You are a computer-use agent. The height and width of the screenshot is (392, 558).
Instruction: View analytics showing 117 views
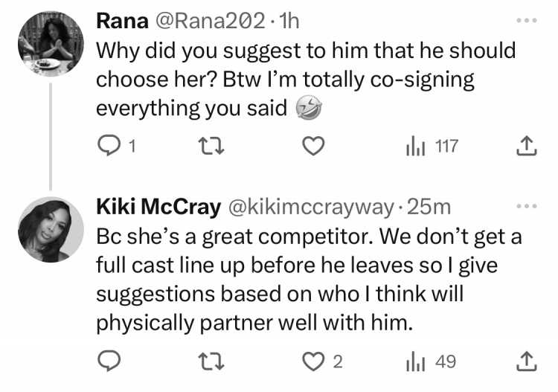click(432, 147)
